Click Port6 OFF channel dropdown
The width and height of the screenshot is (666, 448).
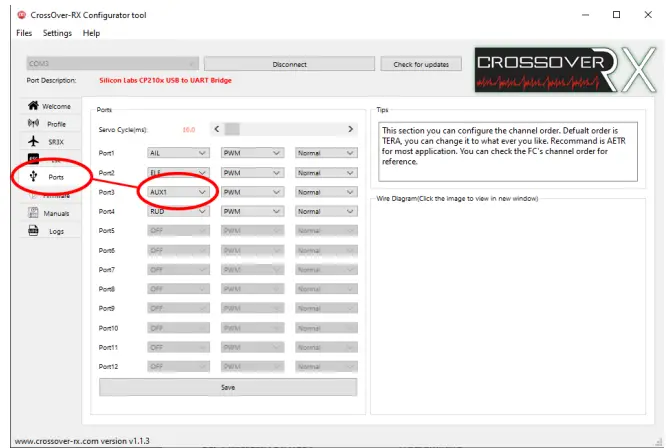[178, 251]
